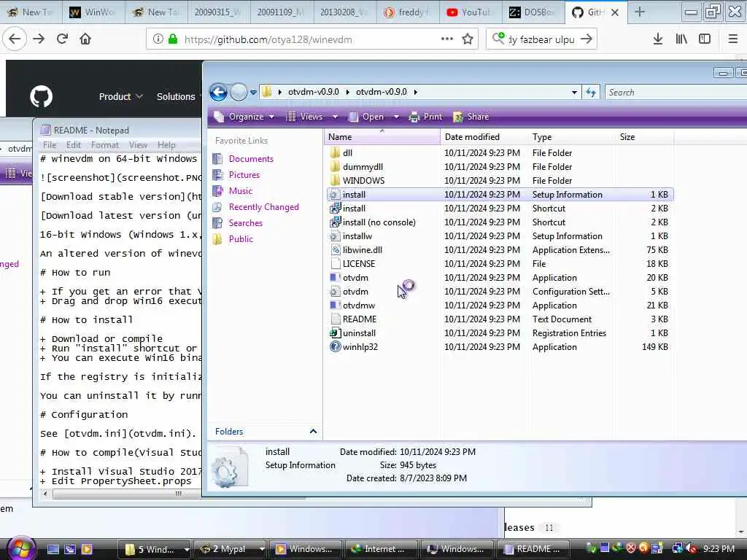Open Firefox page actions ellipsis menu

point(447,39)
